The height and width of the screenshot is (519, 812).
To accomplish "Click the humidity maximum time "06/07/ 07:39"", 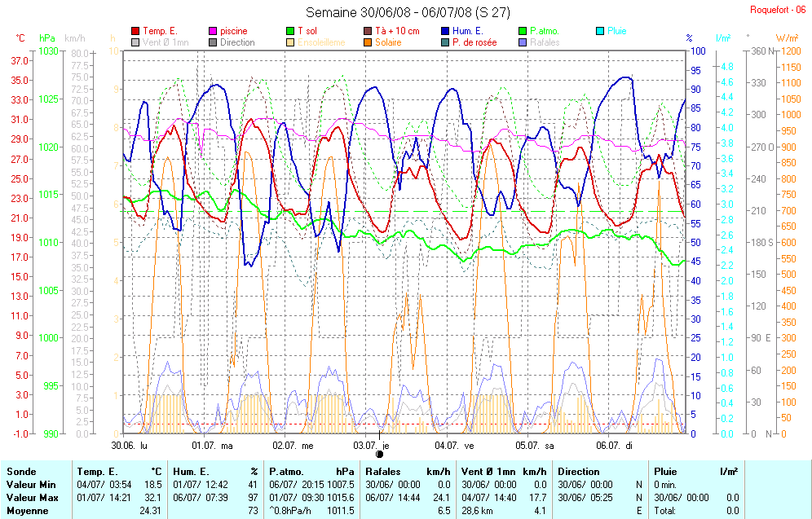I will [x=201, y=498].
